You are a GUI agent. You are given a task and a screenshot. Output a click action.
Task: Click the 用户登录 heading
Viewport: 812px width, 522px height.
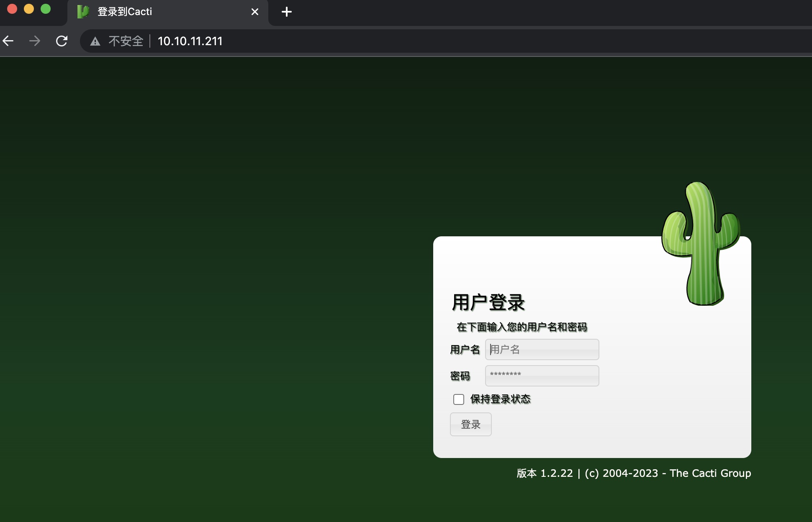click(488, 302)
